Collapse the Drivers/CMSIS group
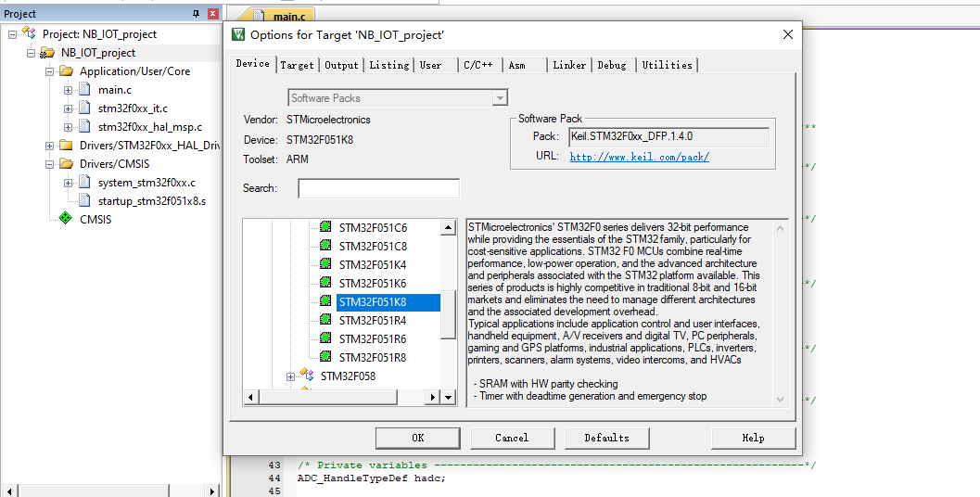The height and width of the screenshot is (497, 980). point(49,164)
